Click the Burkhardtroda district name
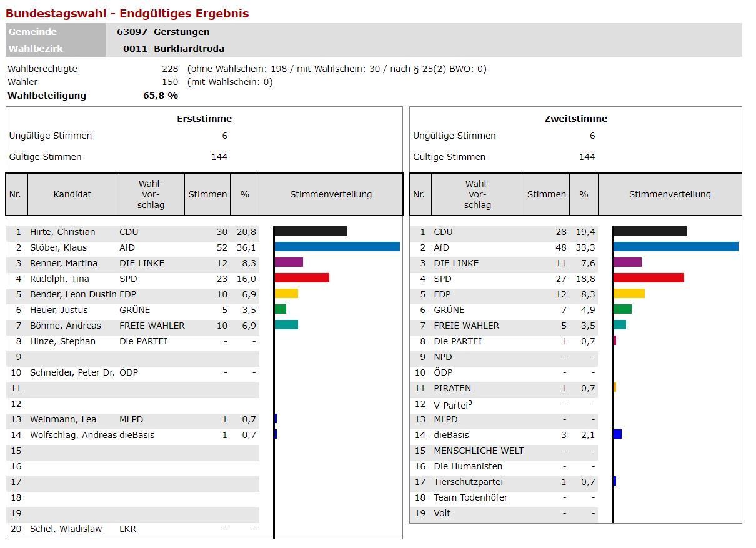This screenshot has height=548, width=756. coord(189,49)
